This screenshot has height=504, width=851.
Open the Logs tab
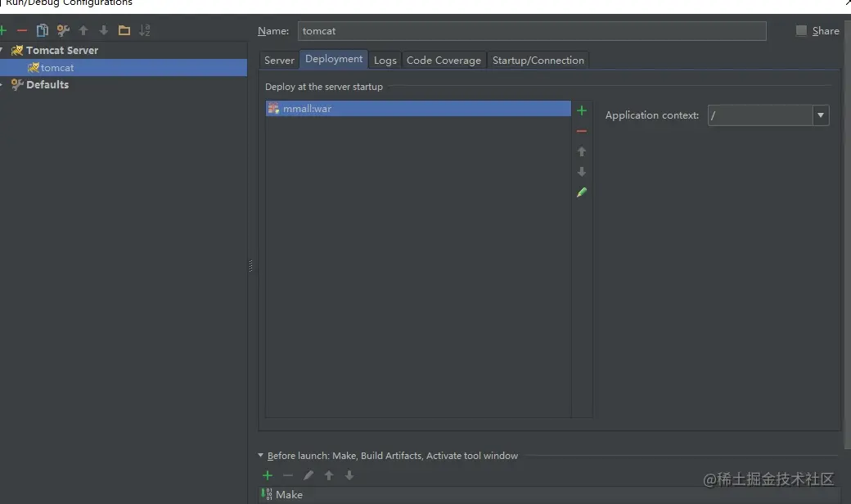point(385,61)
